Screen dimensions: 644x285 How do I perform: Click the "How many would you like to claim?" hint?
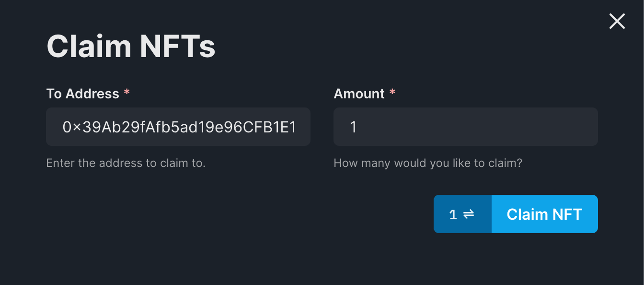[427, 163]
